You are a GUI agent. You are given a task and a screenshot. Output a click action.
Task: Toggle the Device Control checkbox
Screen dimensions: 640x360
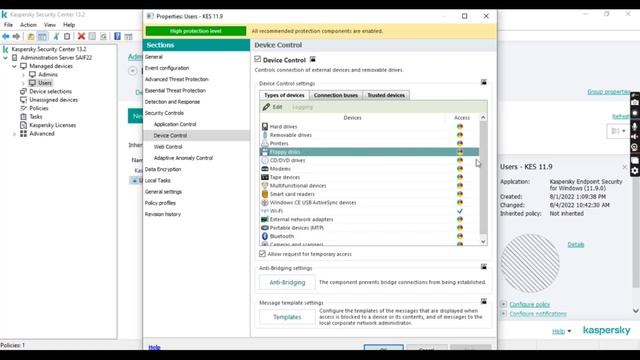pyautogui.click(x=258, y=59)
